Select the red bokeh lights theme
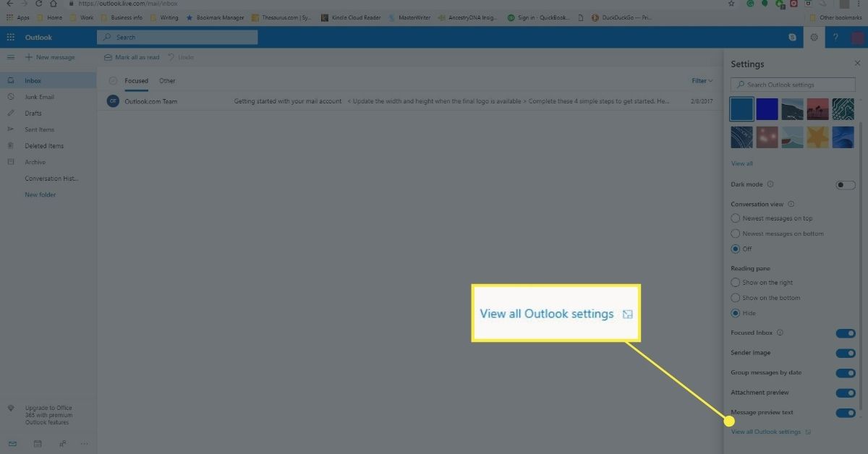 767,137
